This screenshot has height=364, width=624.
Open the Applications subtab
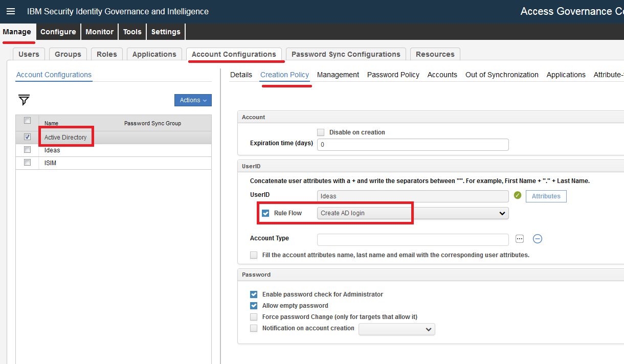[566, 75]
